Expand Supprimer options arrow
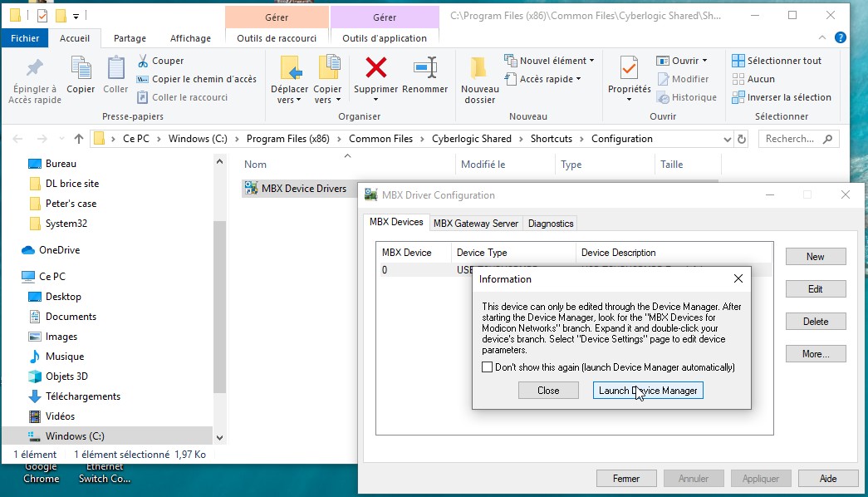This screenshot has height=497, width=868. (x=376, y=100)
